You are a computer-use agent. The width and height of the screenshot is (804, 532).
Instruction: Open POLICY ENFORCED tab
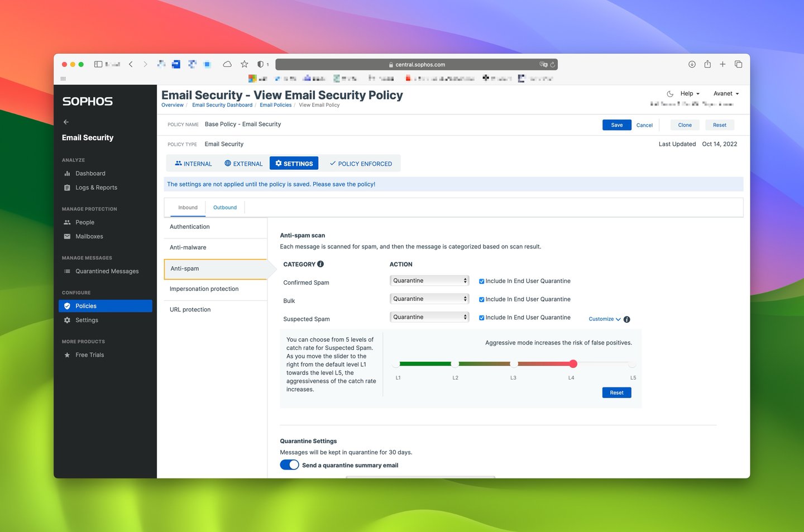click(x=361, y=164)
